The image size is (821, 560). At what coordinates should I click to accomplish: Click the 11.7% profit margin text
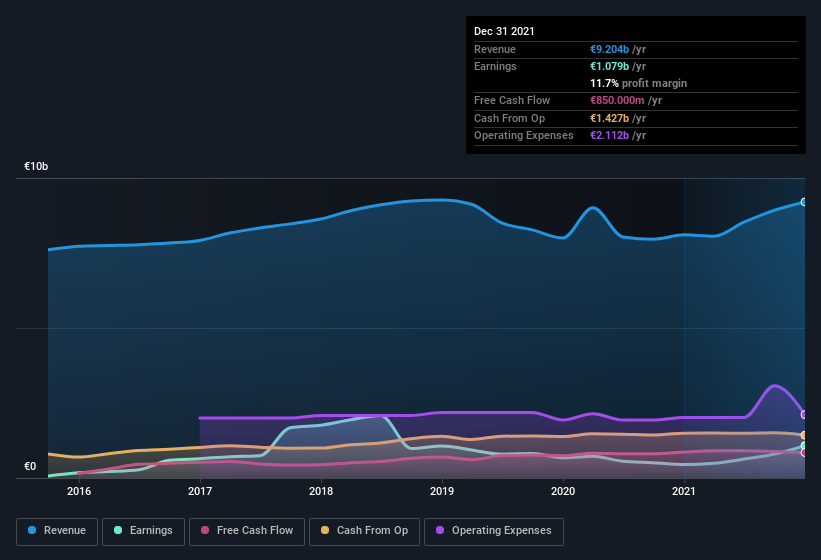pyautogui.click(x=638, y=83)
